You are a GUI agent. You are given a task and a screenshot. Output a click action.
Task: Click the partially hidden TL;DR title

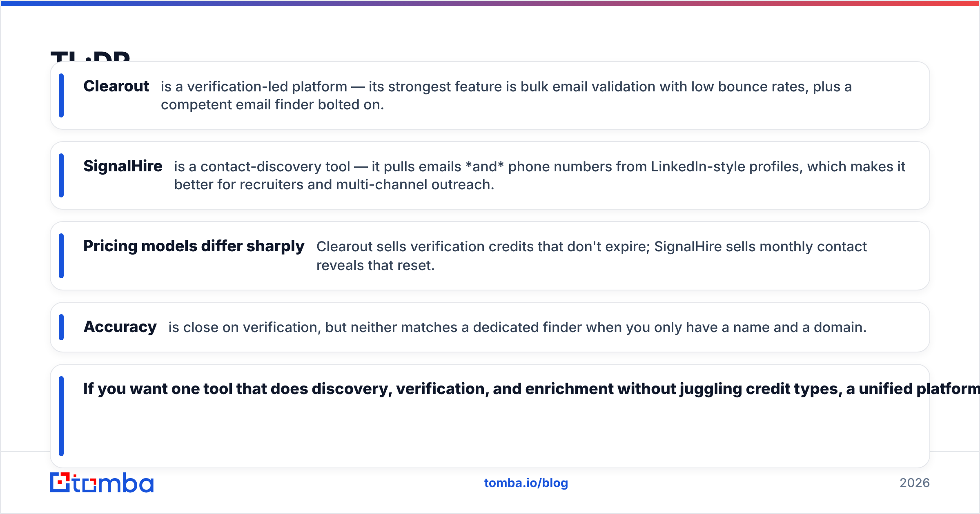pyautogui.click(x=90, y=56)
